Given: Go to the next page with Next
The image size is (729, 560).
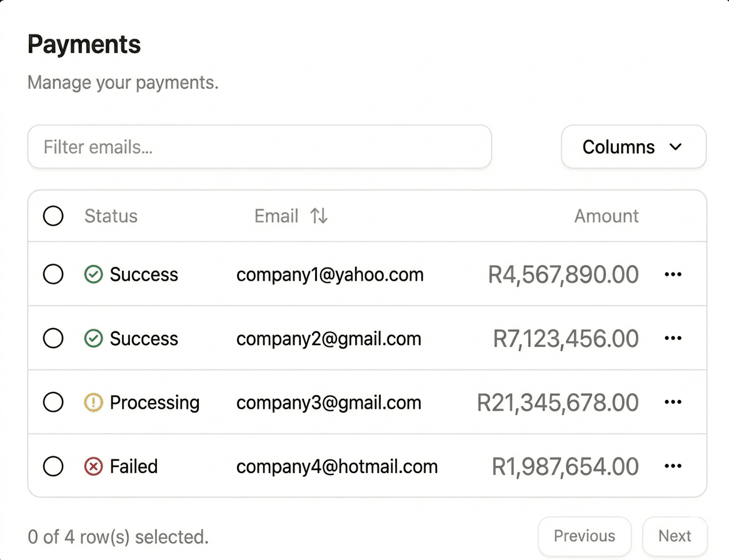Looking at the screenshot, I should (674, 536).
